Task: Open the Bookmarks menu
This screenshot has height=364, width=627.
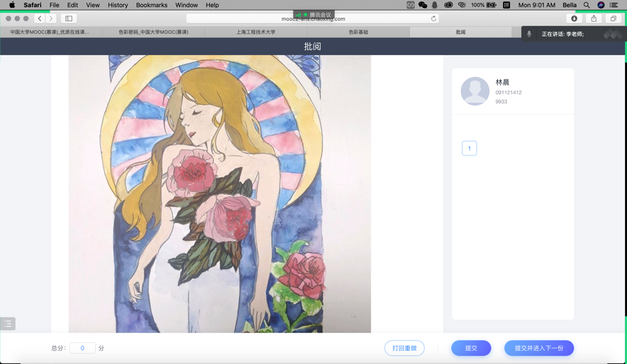Action: pyautogui.click(x=152, y=5)
